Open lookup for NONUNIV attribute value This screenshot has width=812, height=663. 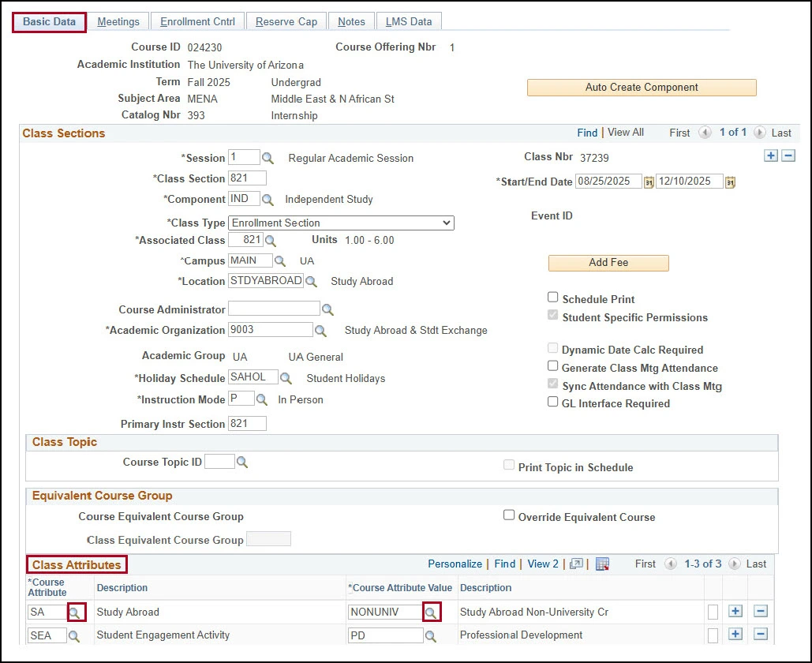tap(430, 612)
